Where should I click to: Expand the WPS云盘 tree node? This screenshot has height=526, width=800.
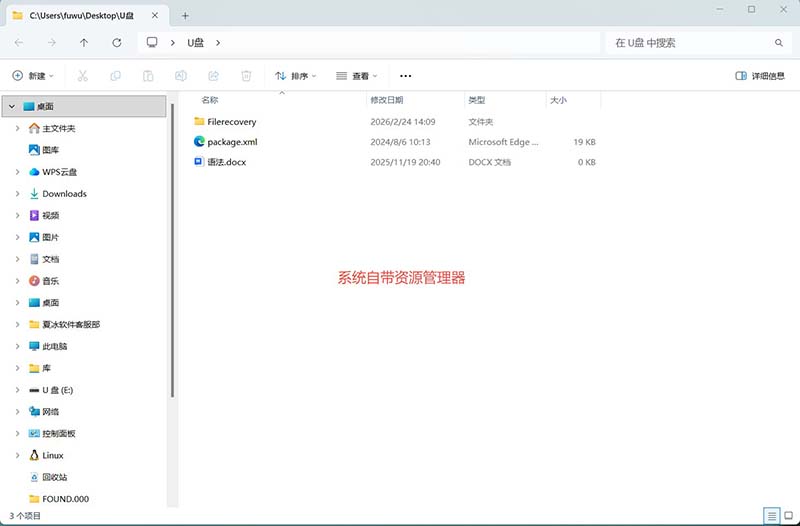click(17, 172)
